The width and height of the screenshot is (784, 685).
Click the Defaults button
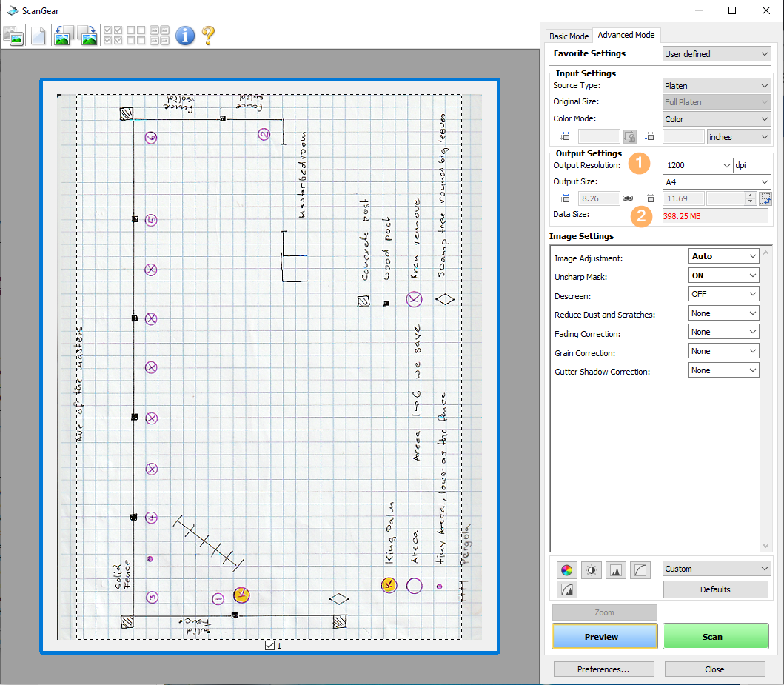point(715,589)
